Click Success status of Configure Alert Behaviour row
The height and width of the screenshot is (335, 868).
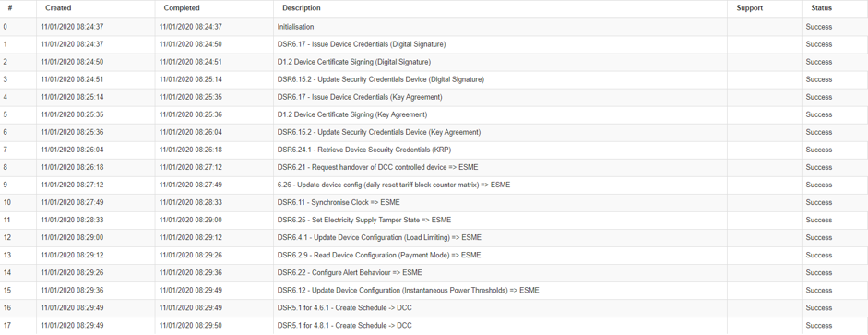[819, 273]
